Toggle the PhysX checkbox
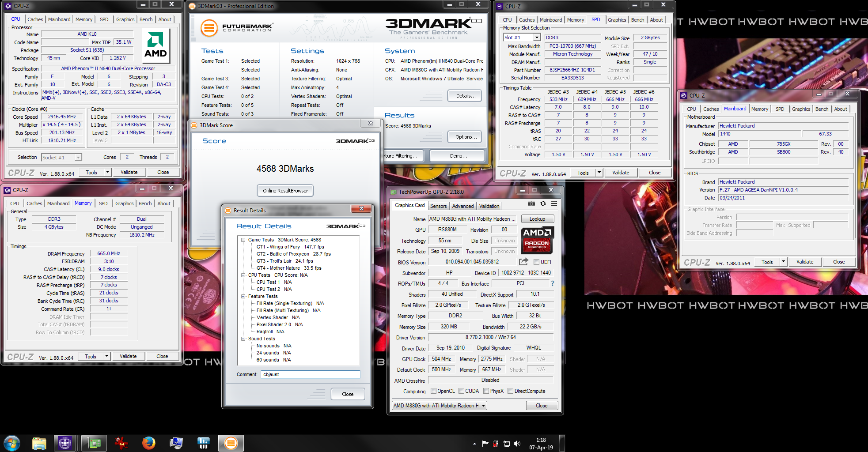This screenshot has width=868, height=452. pos(486,391)
